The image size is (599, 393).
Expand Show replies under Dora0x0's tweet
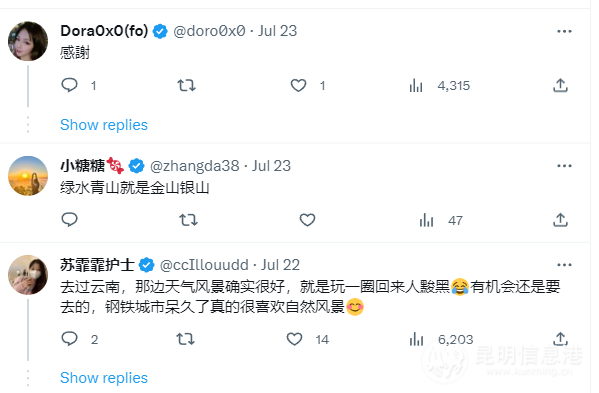(104, 125)
